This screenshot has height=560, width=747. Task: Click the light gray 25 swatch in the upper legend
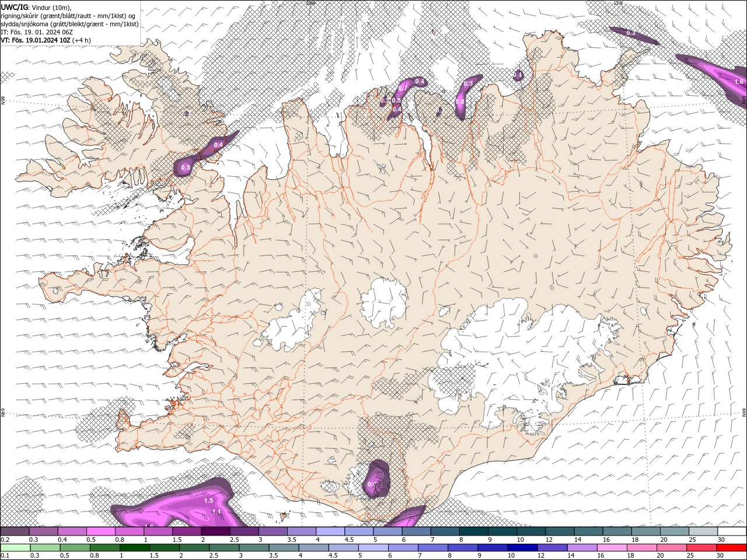coord(703,531)
